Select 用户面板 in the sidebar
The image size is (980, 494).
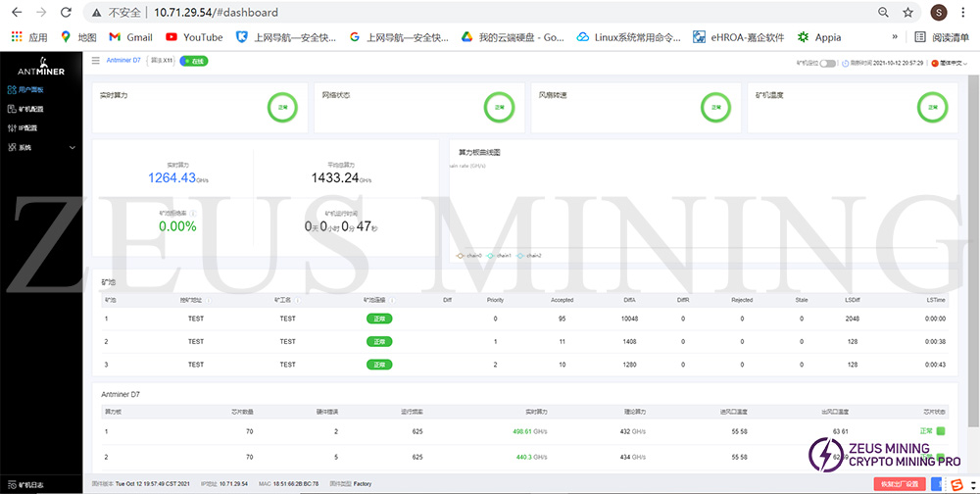click(x=29, y=89)
